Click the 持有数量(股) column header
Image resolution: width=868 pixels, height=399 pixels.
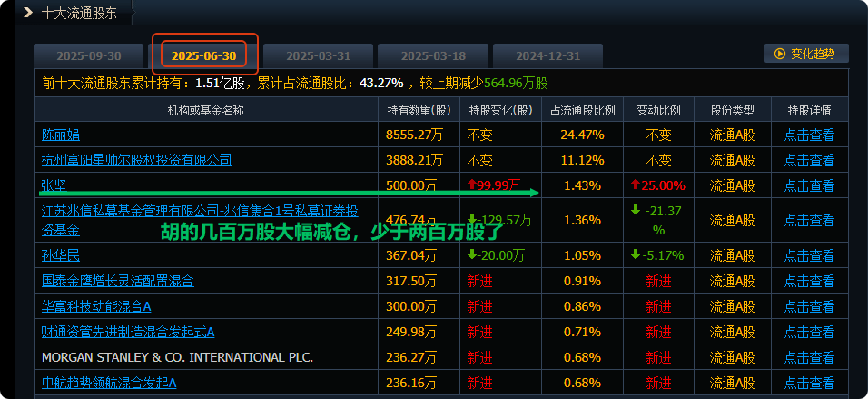coord(419,110)
